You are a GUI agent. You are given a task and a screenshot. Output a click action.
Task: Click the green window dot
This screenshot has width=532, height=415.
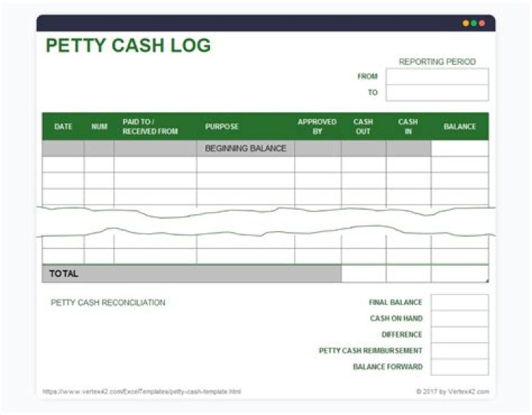coord(474,23)
